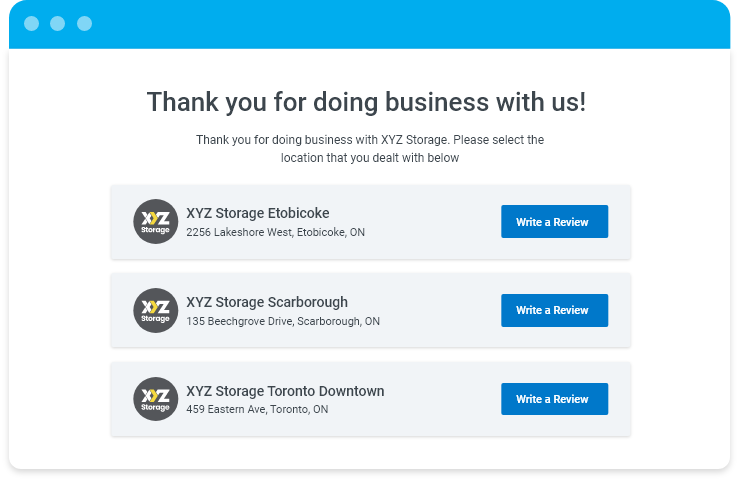
Task: Write a Review for Scarborough location
Action: click(554, 310)
